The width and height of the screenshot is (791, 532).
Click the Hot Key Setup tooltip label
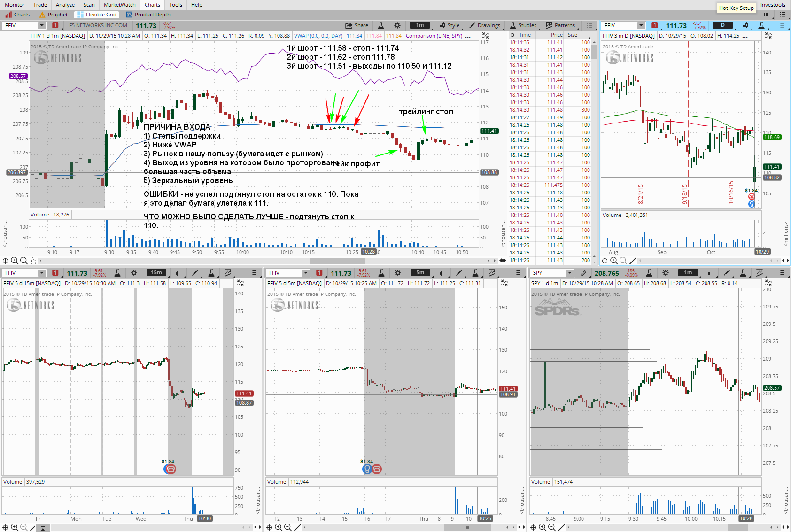736,8
